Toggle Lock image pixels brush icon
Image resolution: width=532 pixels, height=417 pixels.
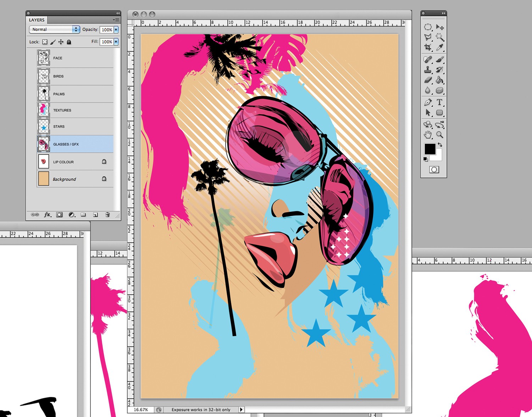click(x=53, y=42)
